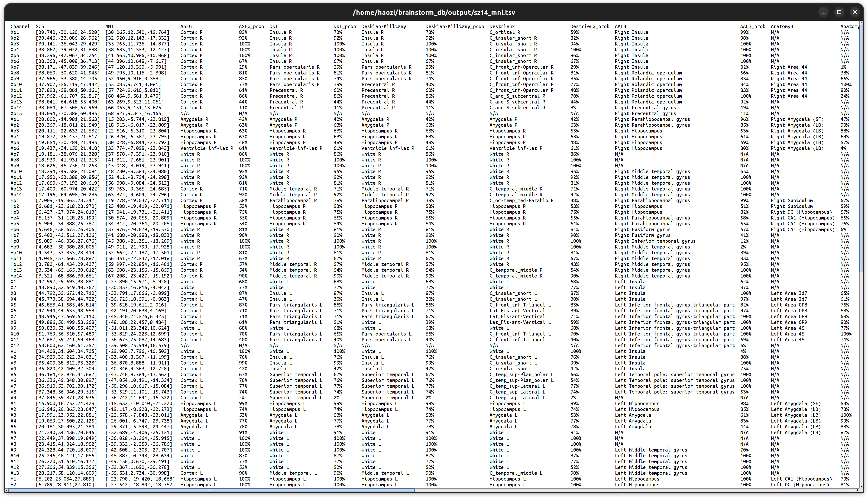Click AAL3 'Left Middle temporal gyrus' in A9 row
Viewport: 868px width, 497px height.
(x=651, y=450)
